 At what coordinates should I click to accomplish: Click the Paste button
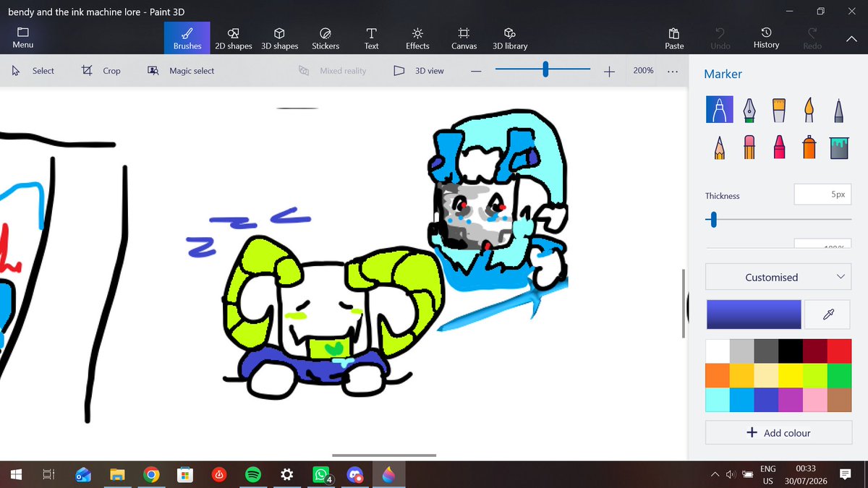674,38
